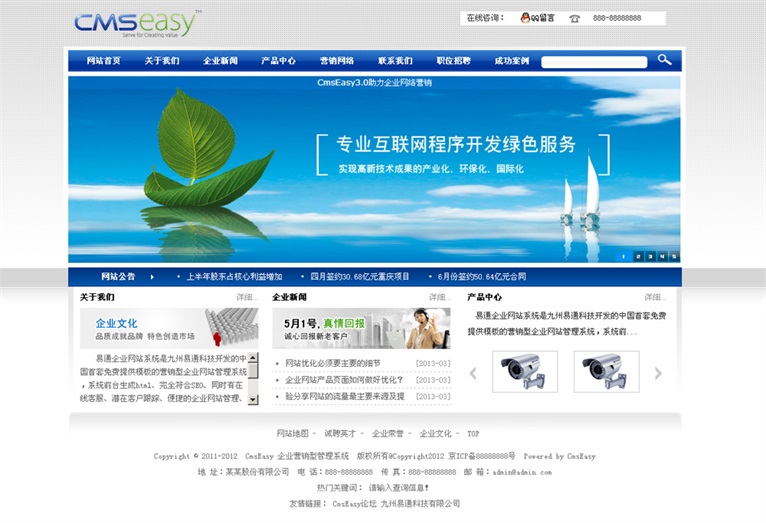
Task: Click the search input field in navbar
Action: (x=594, y=61)
